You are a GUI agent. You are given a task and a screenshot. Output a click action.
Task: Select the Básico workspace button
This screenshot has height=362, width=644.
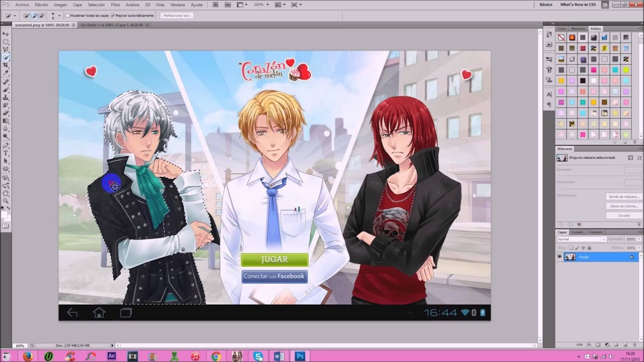[546, 5]
